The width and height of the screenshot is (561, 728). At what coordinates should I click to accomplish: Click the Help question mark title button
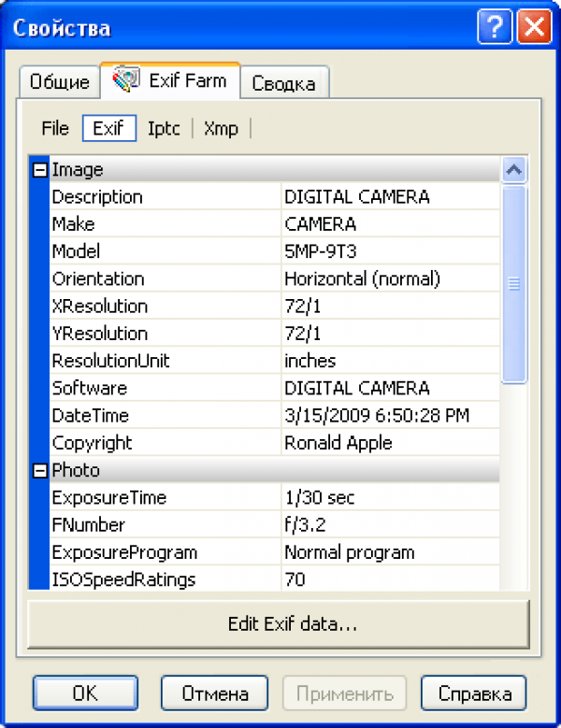click(495, 28)
